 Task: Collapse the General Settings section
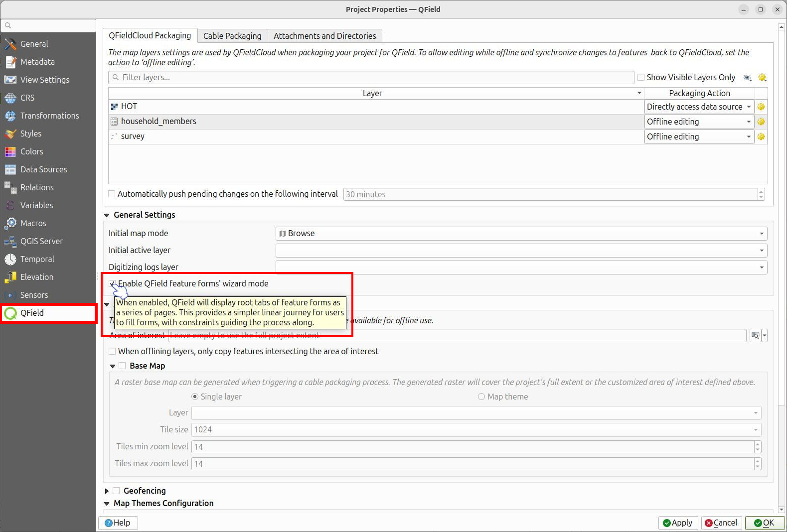coord(107,215)
